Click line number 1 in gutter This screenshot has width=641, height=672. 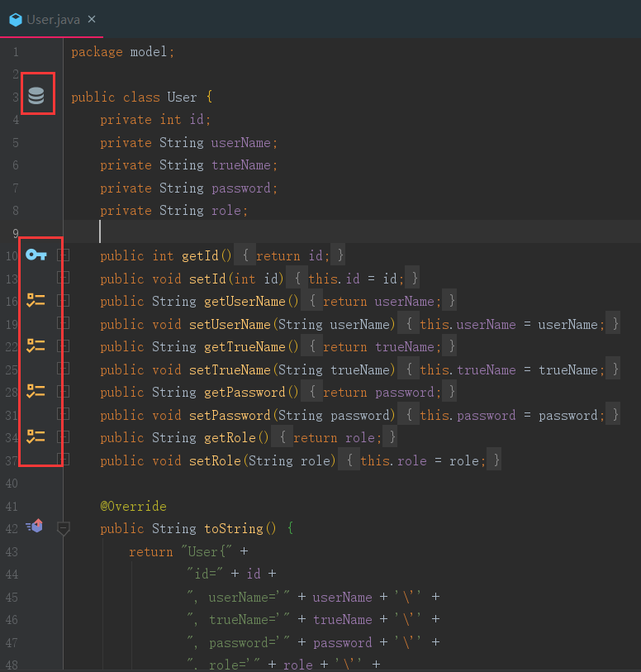16,52
